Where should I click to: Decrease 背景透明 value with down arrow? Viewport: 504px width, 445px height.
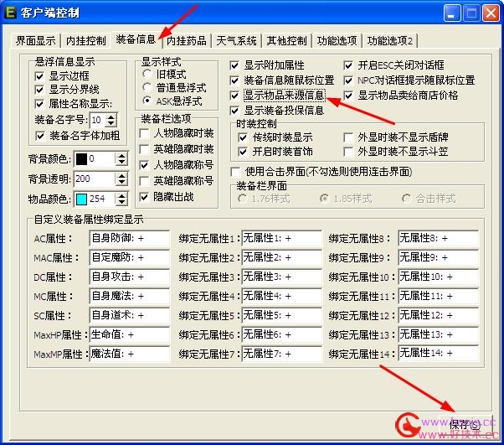tap(121, 183)
